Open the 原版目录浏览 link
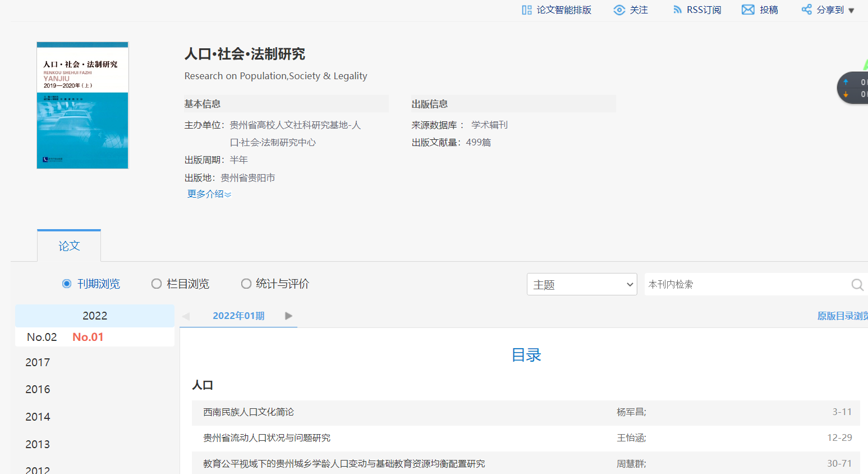 pyautogui.click(x=842, y=316)
